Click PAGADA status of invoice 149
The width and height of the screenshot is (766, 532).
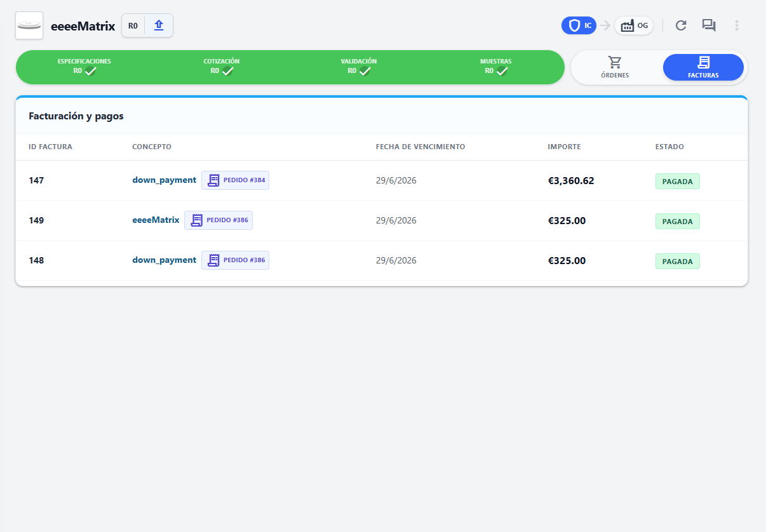pos(678,222)
